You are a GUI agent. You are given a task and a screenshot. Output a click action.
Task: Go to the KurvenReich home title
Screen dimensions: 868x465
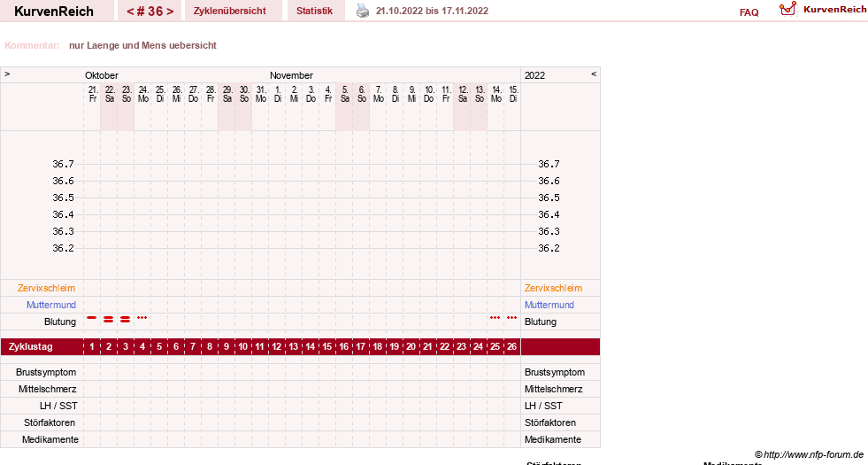pyautogui.click(x=54, y=12)
